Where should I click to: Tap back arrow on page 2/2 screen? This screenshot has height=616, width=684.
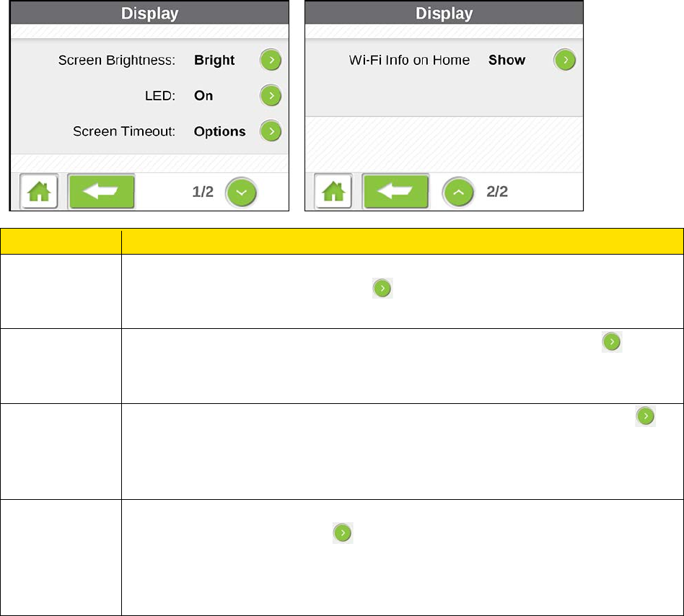(x=395, y=191)
